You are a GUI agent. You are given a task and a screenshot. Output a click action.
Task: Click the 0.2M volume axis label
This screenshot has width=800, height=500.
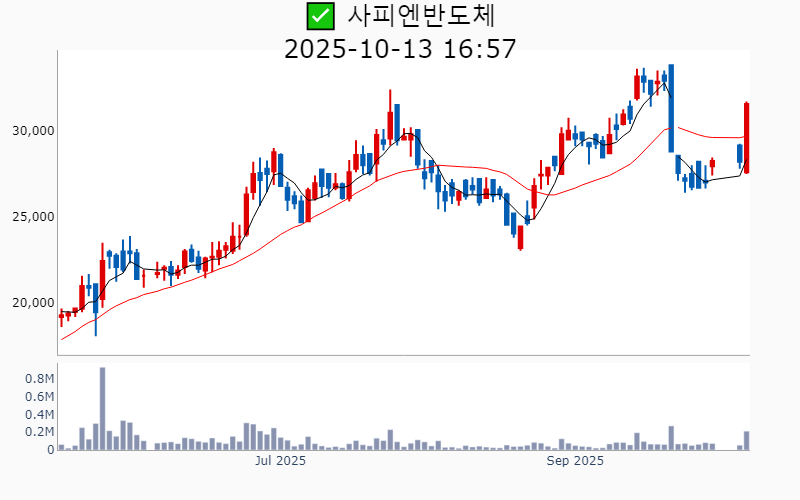pyautogui.click(x=39, y=432)
